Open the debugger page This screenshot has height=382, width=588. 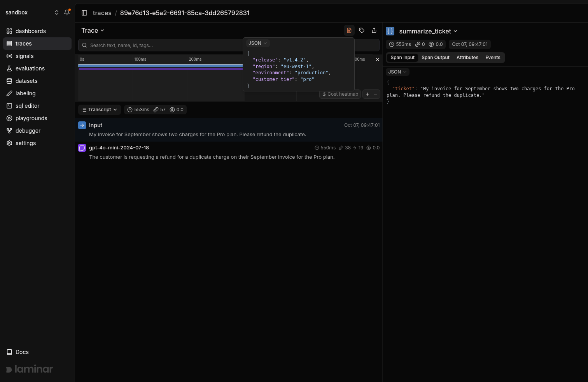tap(37, 131)
